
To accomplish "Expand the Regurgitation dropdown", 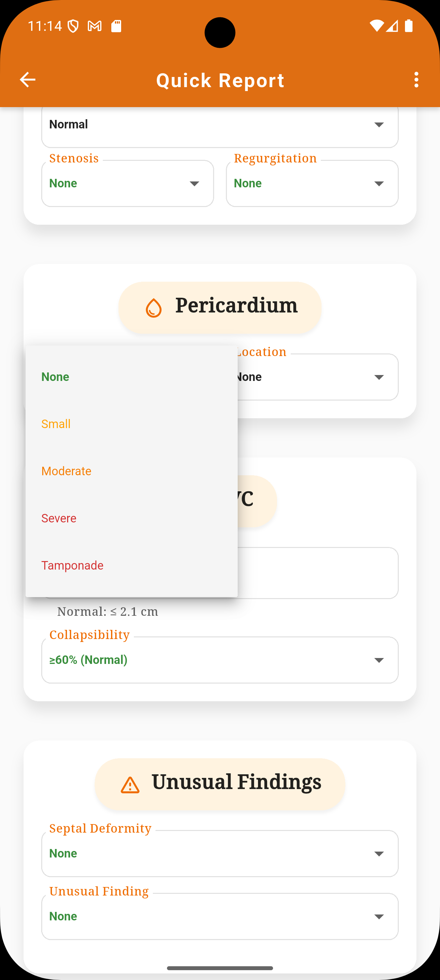I will [312, 183].
